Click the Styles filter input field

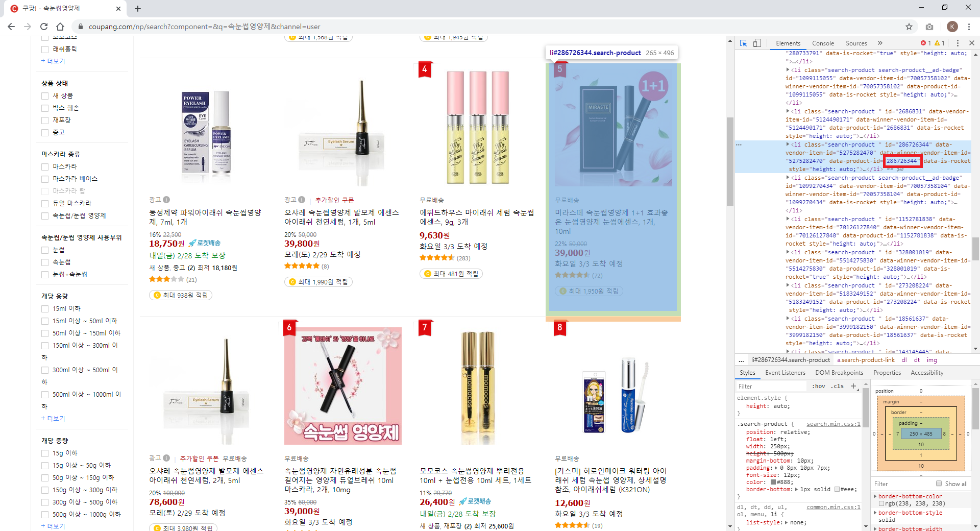[772, 387]
